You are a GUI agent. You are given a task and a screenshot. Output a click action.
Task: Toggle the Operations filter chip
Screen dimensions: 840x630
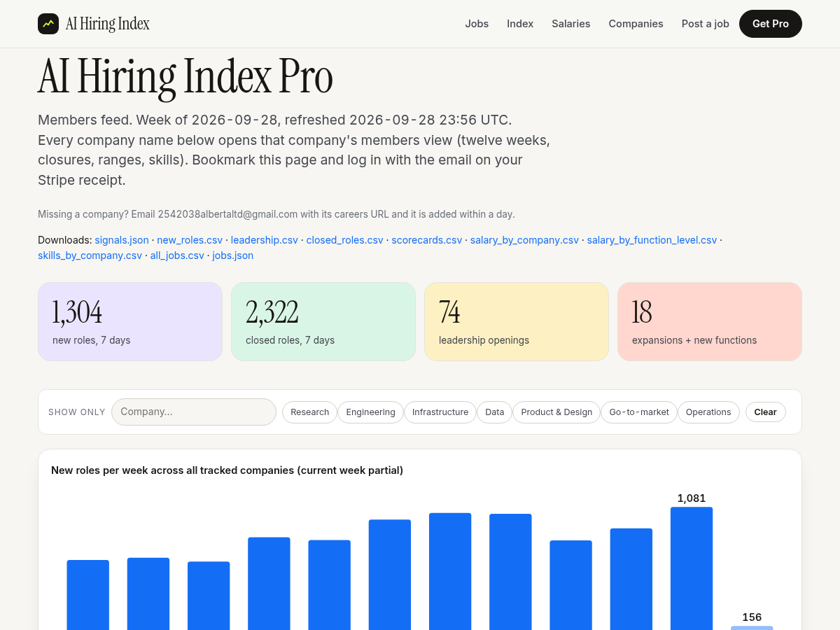[708, 412]
